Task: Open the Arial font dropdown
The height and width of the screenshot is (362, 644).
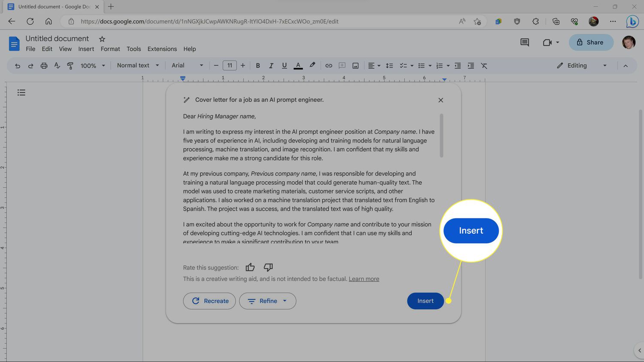Action: (x=187, y=66)
